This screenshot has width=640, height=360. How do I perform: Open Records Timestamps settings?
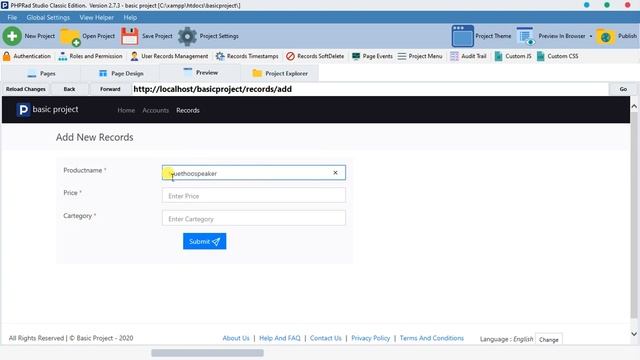tap(247, 56)
